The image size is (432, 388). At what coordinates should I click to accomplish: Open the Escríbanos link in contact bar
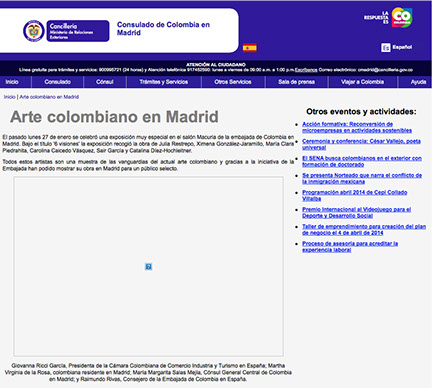coord(306,70)
